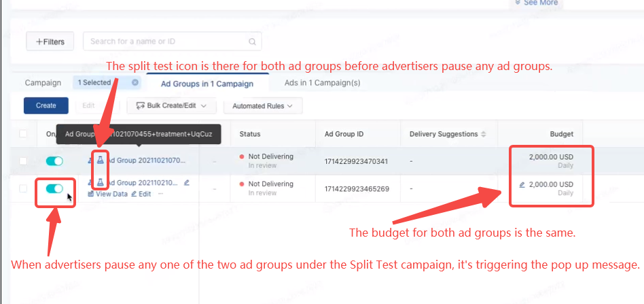
Task: Click the blue Create button
Action: pyautogui.click(x=46, y=105)
